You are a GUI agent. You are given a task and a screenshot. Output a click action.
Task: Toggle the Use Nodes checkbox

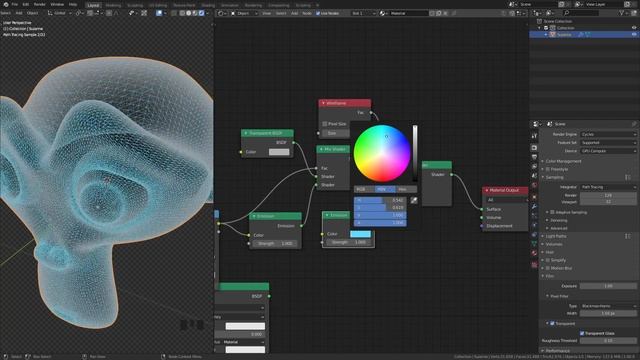pos(318,13)
